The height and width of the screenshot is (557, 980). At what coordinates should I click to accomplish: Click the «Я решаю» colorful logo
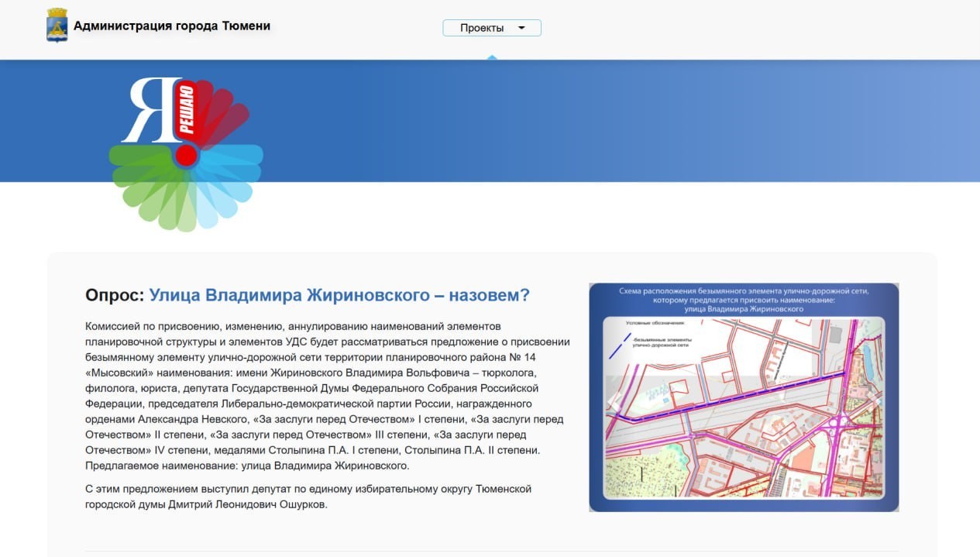point(186,153)
